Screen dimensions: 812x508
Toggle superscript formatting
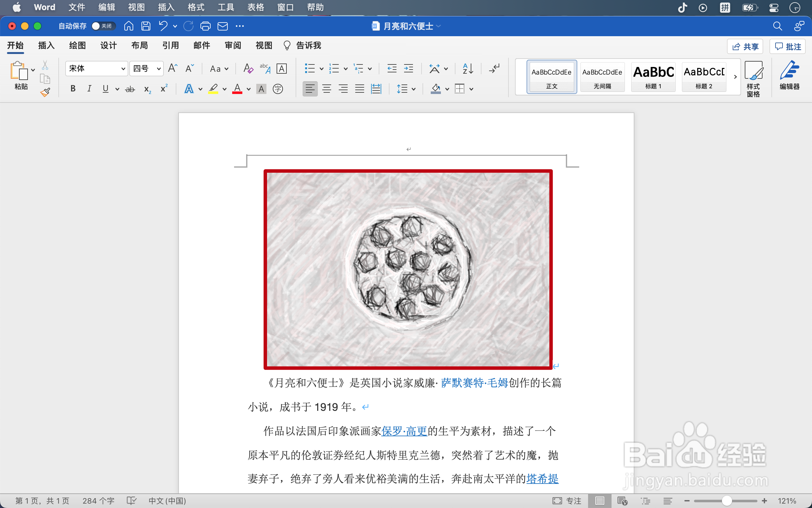(164, 88)
